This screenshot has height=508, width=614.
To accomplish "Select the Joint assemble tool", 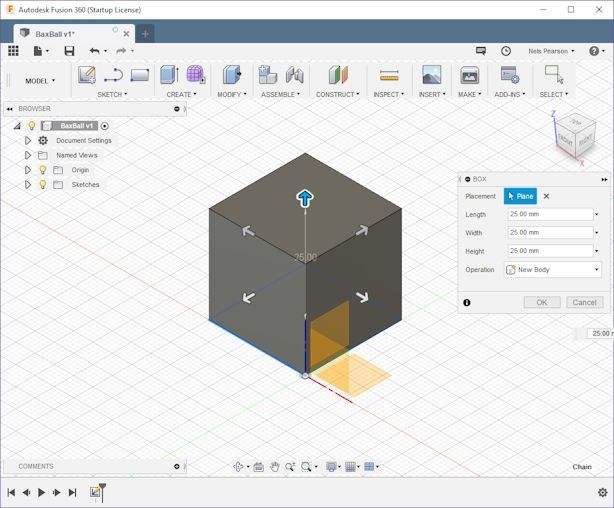I will click(x=294, y=75).
